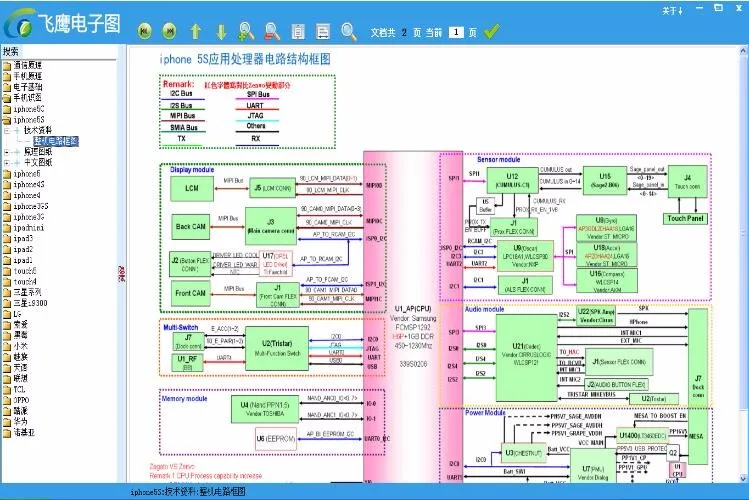The image size is (749, 500).
Task: Zoom out with minus magnifier icon
Action: (272, 31)
